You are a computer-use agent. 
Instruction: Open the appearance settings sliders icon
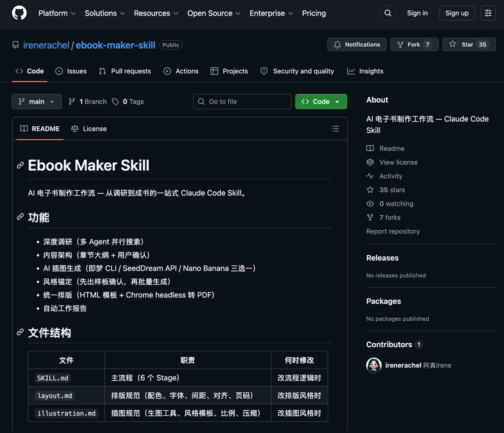[x=488, y=13]
